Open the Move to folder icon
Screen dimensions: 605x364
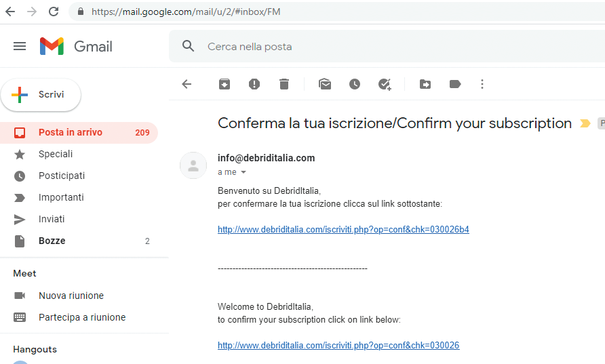(425, 84)
